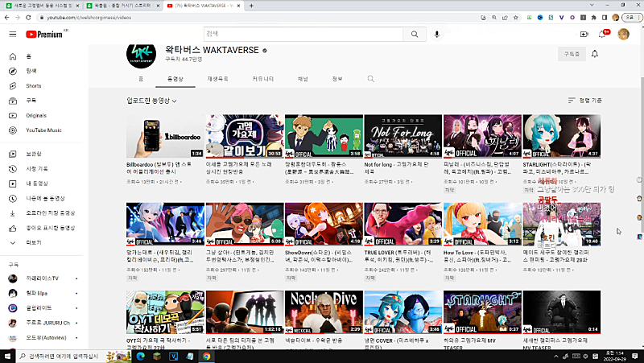Open YouTube Music in the sidebar
644x363 pixels.
pyautogui.click(x=43, y=130)
